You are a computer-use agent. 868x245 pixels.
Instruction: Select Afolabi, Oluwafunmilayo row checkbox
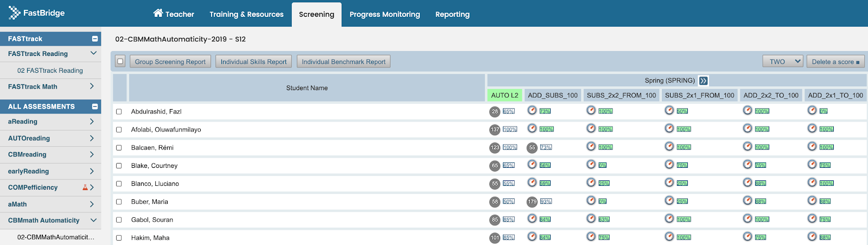(119, 130)
